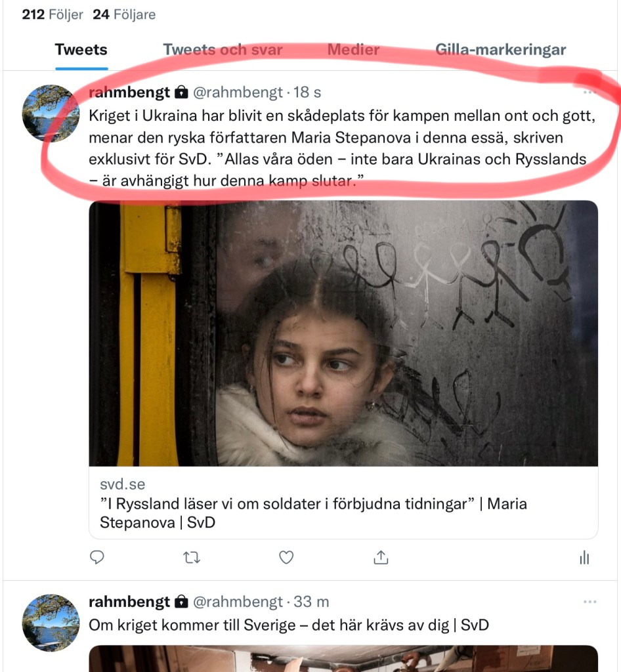The width and height of the screenshot is (621, 672).
Task: Retweet the Maria Stepanova essay tweet
Action: click(192, 558)
